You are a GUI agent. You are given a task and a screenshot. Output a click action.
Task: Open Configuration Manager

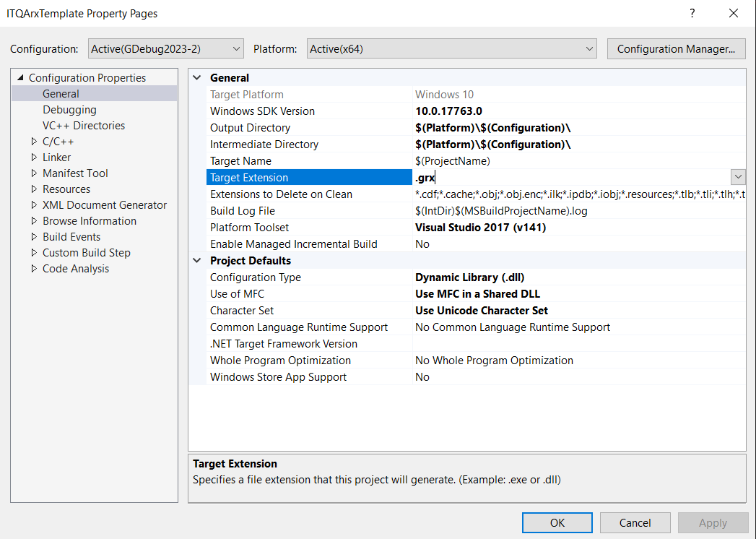pyautogui.click(x=676, y=48)
